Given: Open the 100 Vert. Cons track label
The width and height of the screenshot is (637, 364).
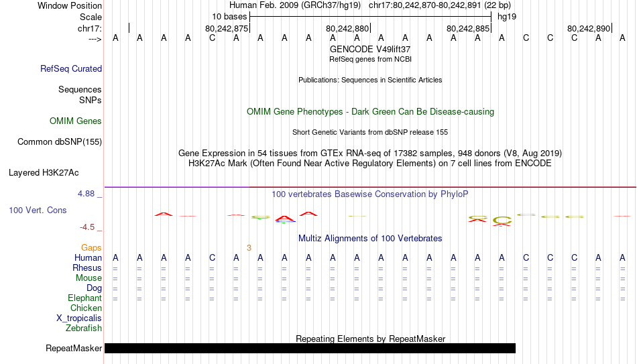Looking at the screenshot, I should pyautogui.click(x=38, y=210).
